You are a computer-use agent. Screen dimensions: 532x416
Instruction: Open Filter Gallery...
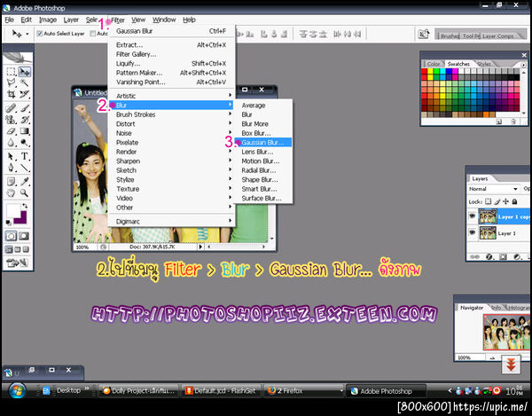click(171, 54)
